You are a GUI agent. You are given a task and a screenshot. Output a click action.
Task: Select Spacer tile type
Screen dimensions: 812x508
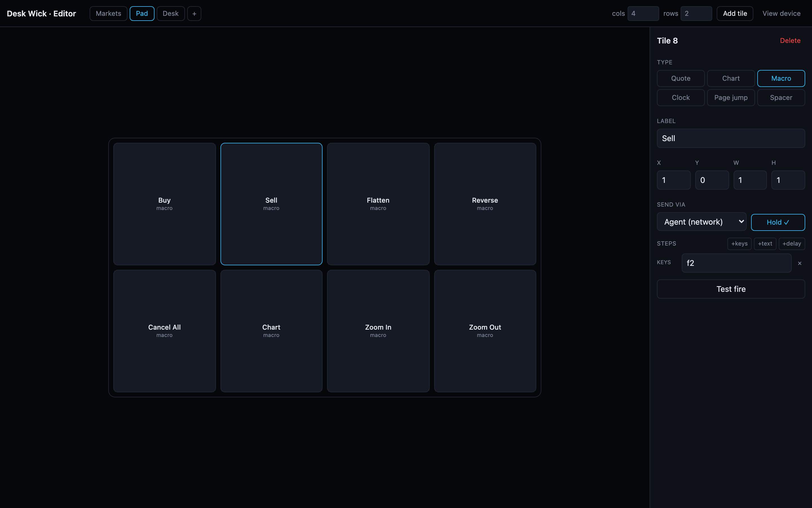781,97
